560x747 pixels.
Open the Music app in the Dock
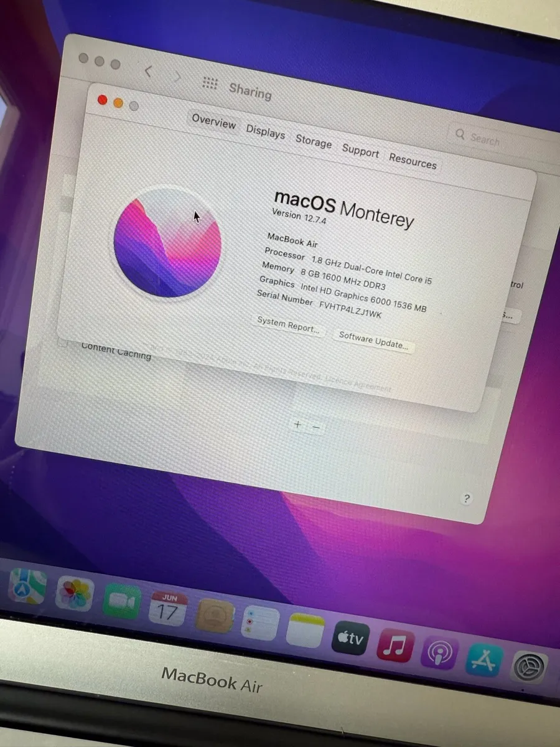tap(395, 646)
